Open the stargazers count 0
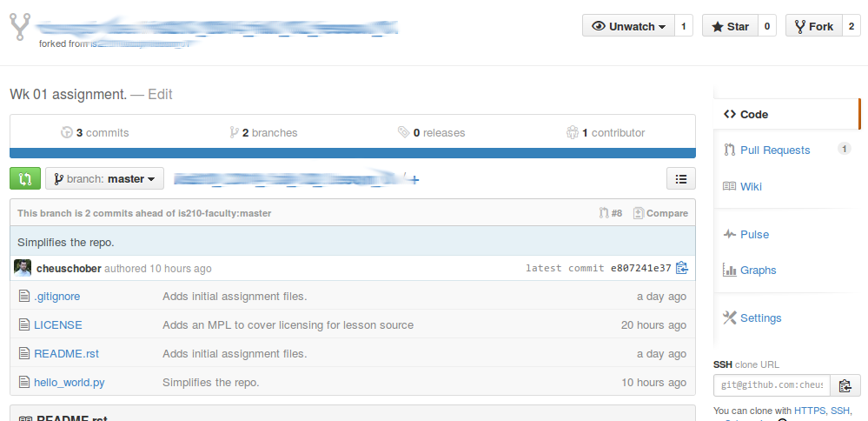Image resolution: width=868 pixels, height=421 pixels. pyautogui.click(x=766, y=26)
